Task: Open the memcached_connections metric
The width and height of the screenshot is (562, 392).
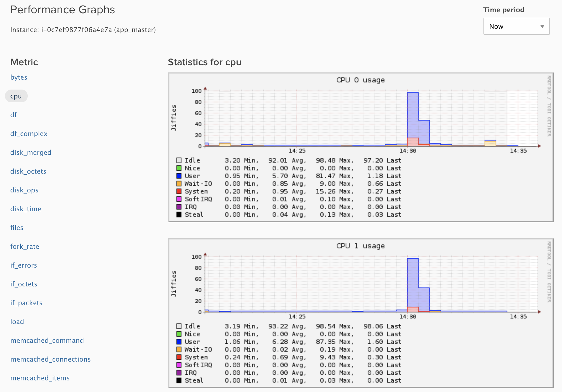Action: (50, 359)
